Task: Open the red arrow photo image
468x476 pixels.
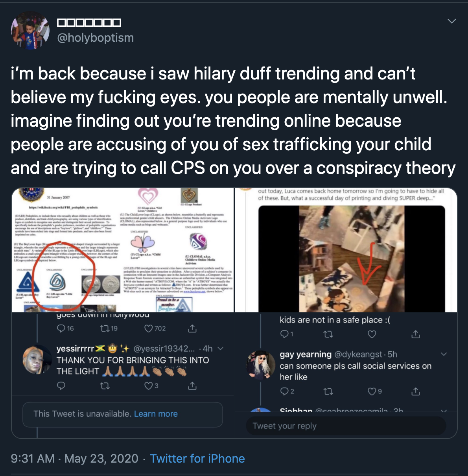Action: [346, 250]
